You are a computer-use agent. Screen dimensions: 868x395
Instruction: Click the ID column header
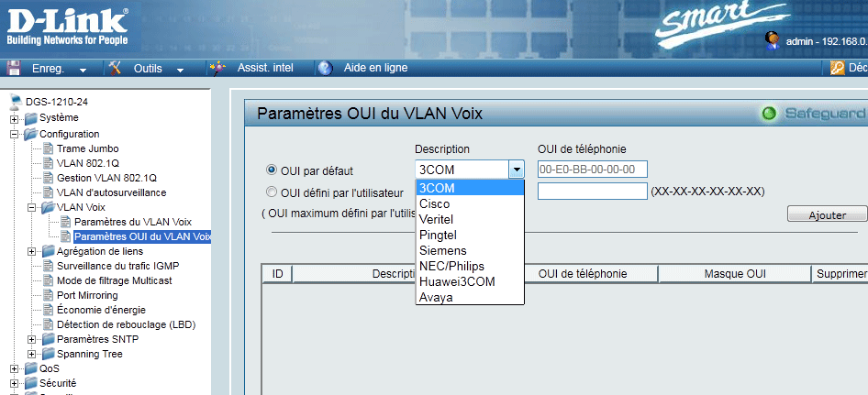point(277,274)
